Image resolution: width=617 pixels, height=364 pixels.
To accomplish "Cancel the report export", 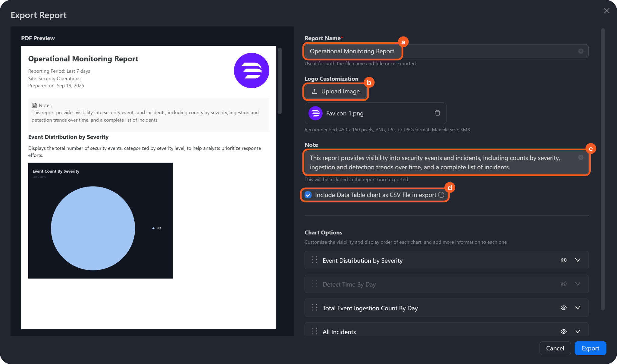I will (x=555, y=348).
